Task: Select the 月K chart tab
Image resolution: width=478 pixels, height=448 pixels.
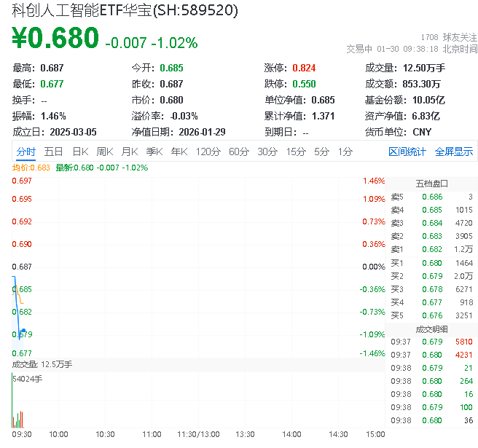Action: [x=130, y=152]
